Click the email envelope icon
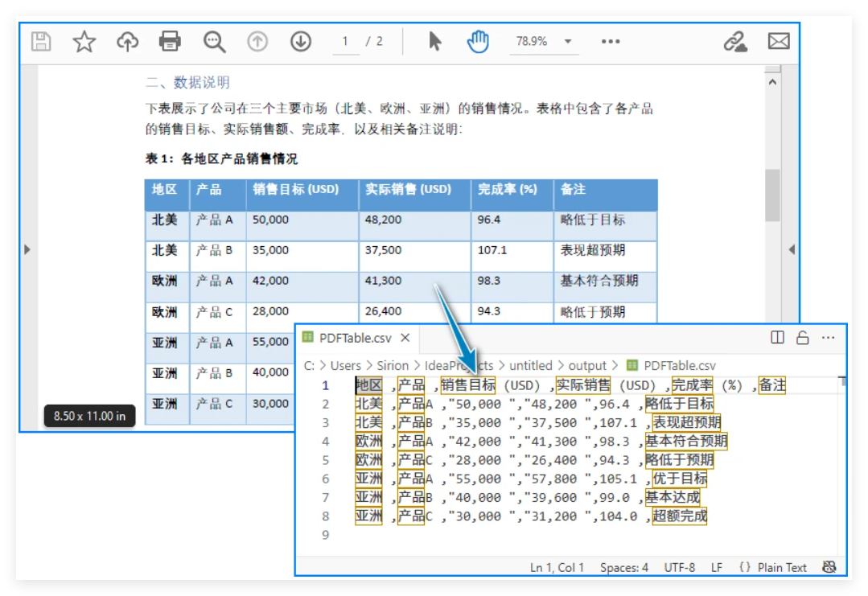 (779, 42)
